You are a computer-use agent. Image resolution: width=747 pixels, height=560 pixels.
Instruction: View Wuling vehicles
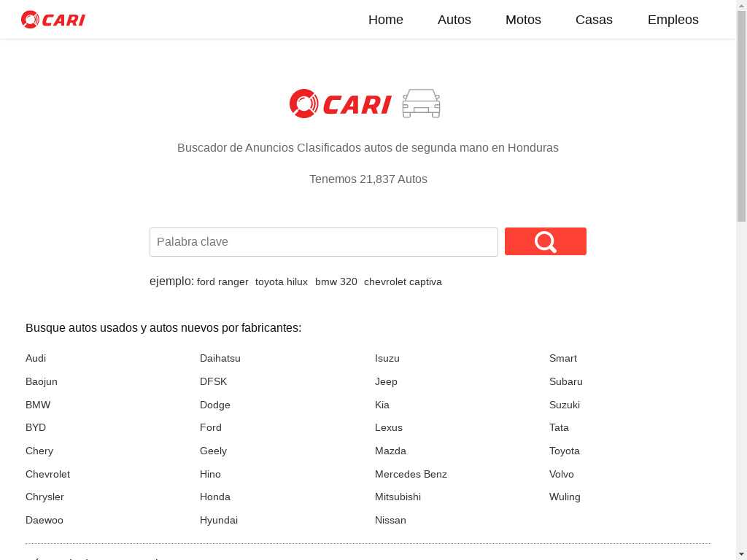pos(565,497)
